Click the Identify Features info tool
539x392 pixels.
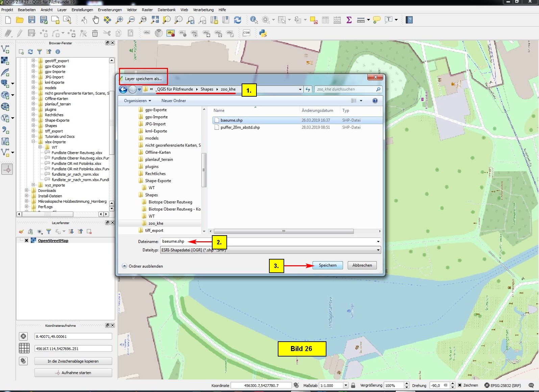(x=254, y=20)
